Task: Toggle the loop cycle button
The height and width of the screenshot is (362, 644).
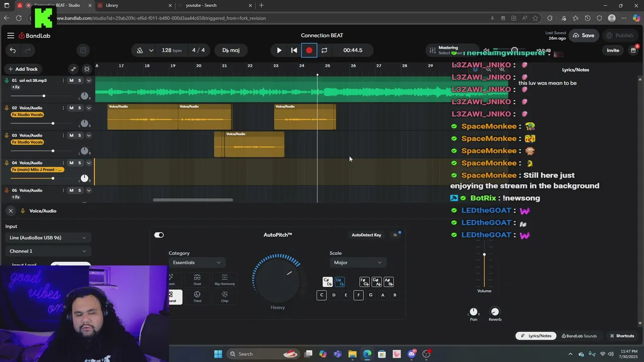Action: (x=325, y=50)
